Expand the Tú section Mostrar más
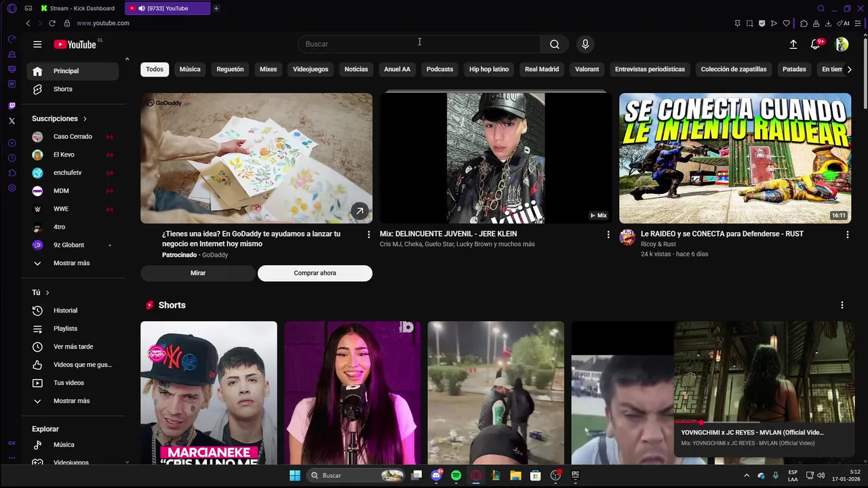Screen dimensions: 868x488 [73, 401]
